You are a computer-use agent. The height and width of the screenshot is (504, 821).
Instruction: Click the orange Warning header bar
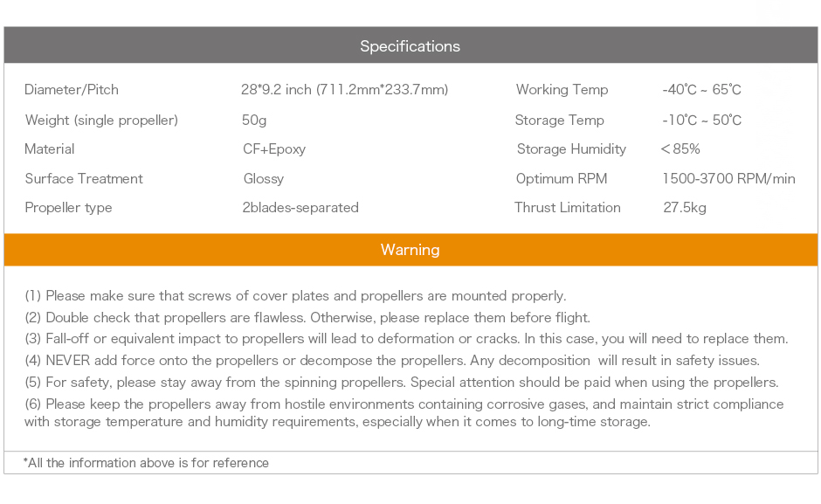(410, 250)
